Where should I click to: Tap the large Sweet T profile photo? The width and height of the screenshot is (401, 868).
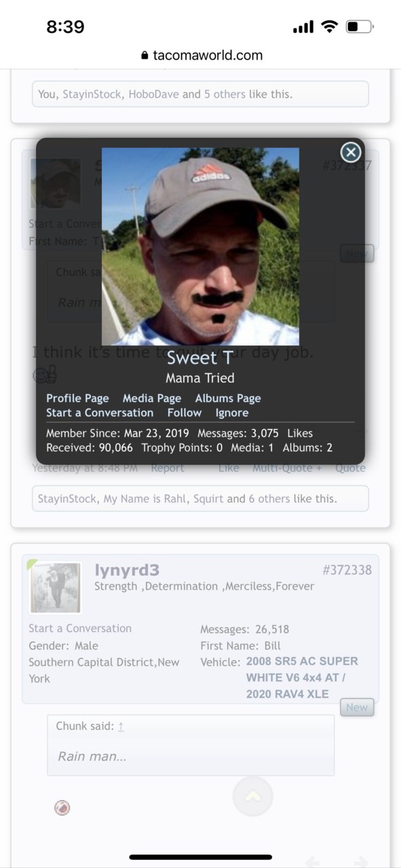[x=200, y=247]
